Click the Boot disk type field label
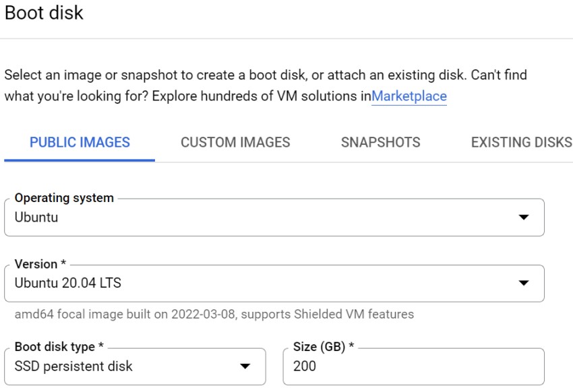Viewport: 573px width, 392px height. click(59, 347)
